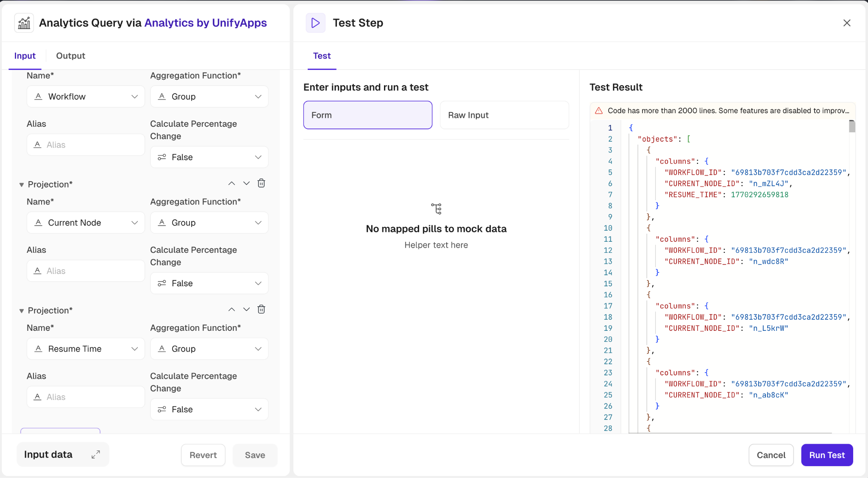Image resolution: width=868 pixels, height=478 pixels.
Task: Click the Run Test button
Action: 826,455
